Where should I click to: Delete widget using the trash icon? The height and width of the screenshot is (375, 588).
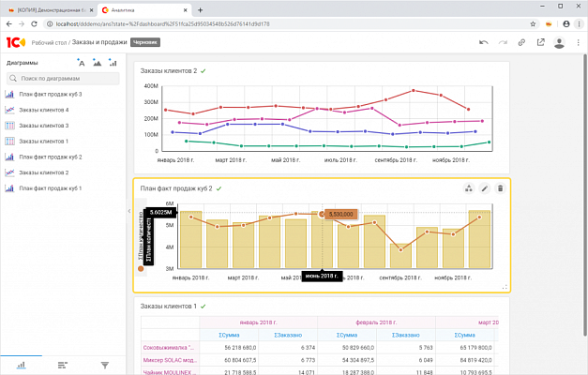(x=500, y=188)
